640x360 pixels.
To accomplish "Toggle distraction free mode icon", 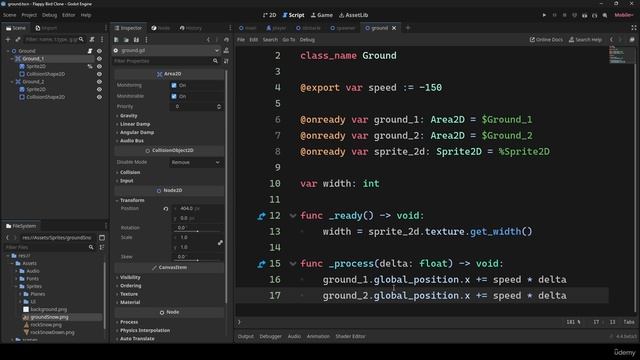I will pos(634,28).
